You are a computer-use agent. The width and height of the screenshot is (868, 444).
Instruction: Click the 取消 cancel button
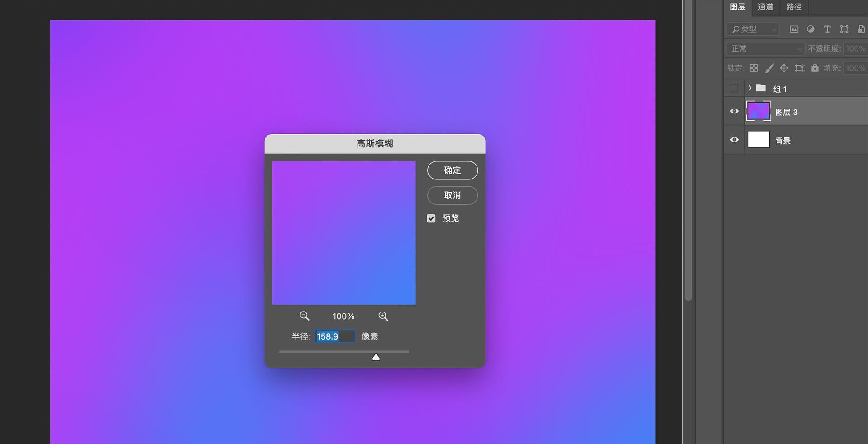coord(452,195)
